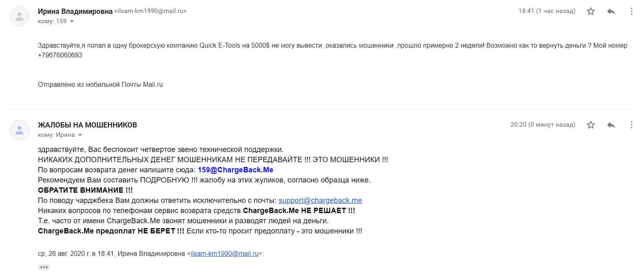Click ilxam-km1990@mail.ru link in quoted header
Viewport: 644px width, 277px height.
click(x=224, y=253)
